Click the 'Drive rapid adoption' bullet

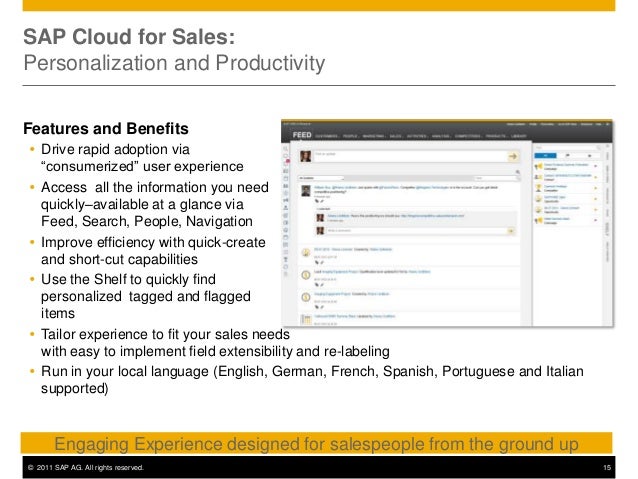coord(142,158)
